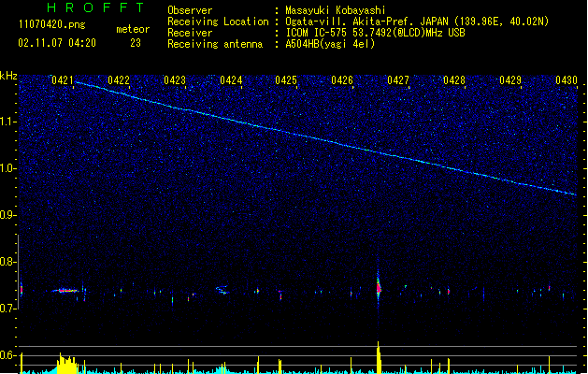The height and width of the screenshot is (374, 588).
Task: Click the Receiving Location field label
Action: (x=218, y=22)
